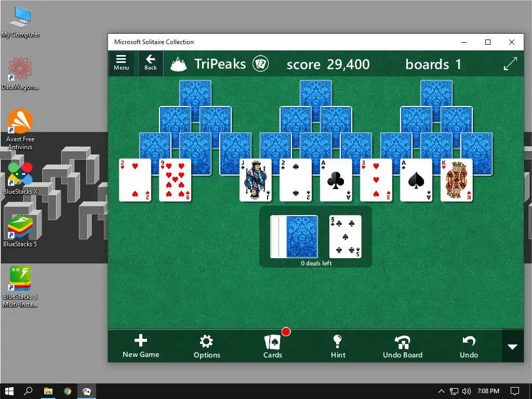Go Back using the arrow button
532x399 pixels.
pos(150,63)
